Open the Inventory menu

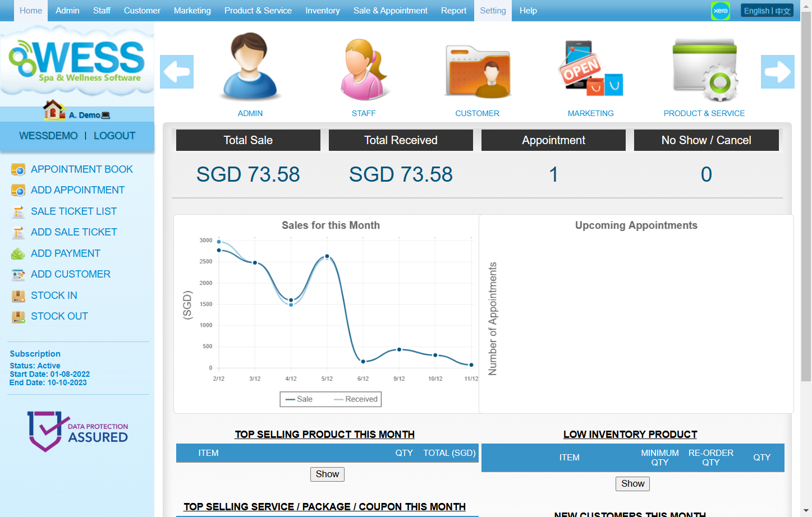coord(323,11)
